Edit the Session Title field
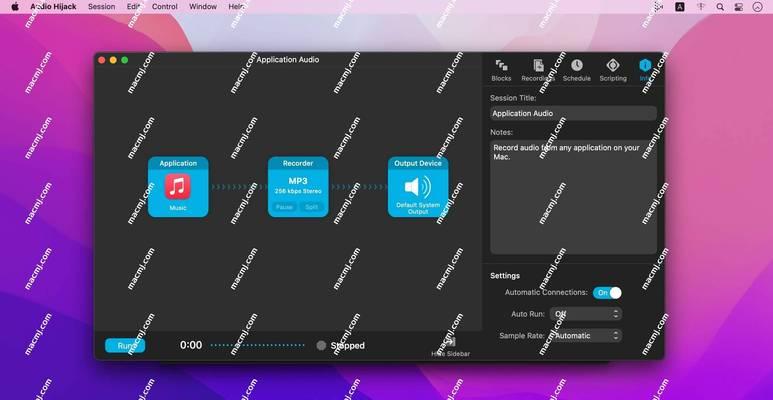Screen dimensions: 773x400 click(573, 113)
